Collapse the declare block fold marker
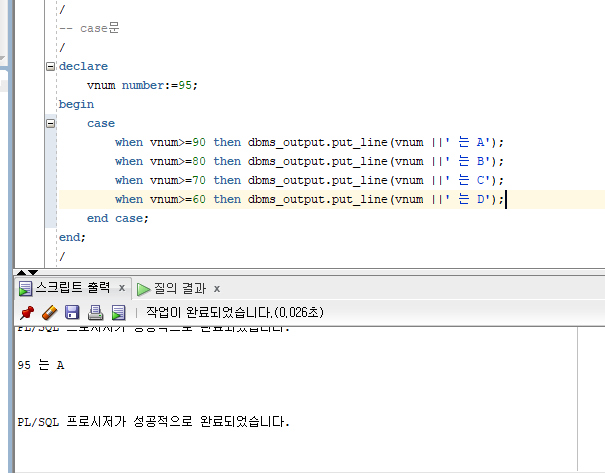Image resolution: width=605 pixels, height=473 pixels. 50,66
